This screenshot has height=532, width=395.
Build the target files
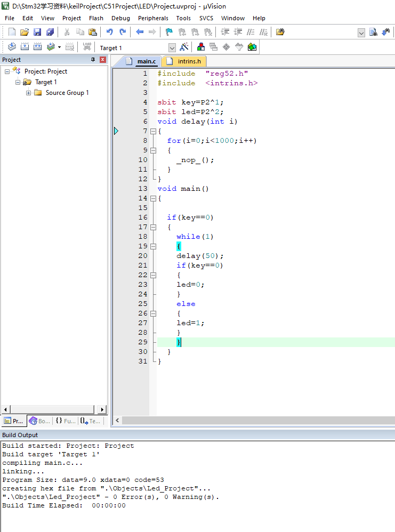(25, 46)
